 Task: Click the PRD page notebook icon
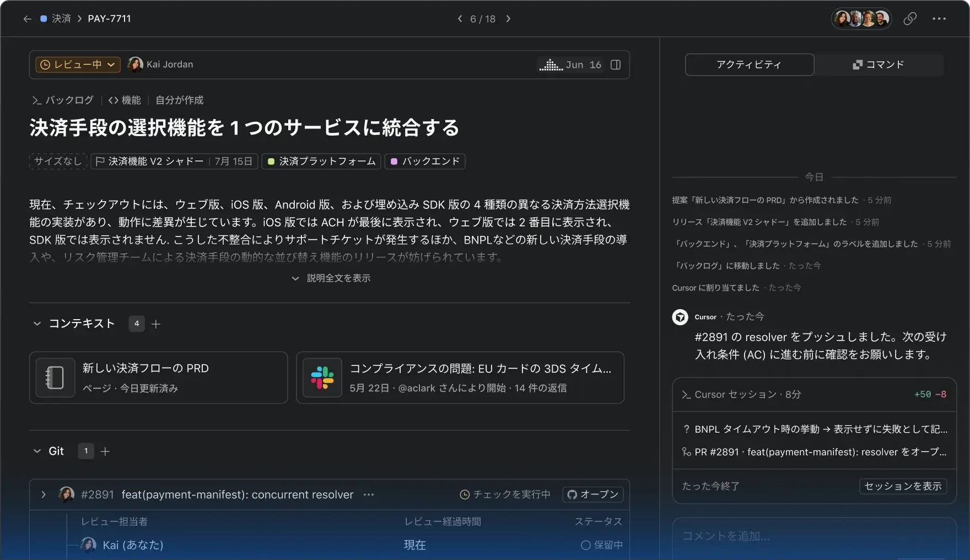point(55,378)
